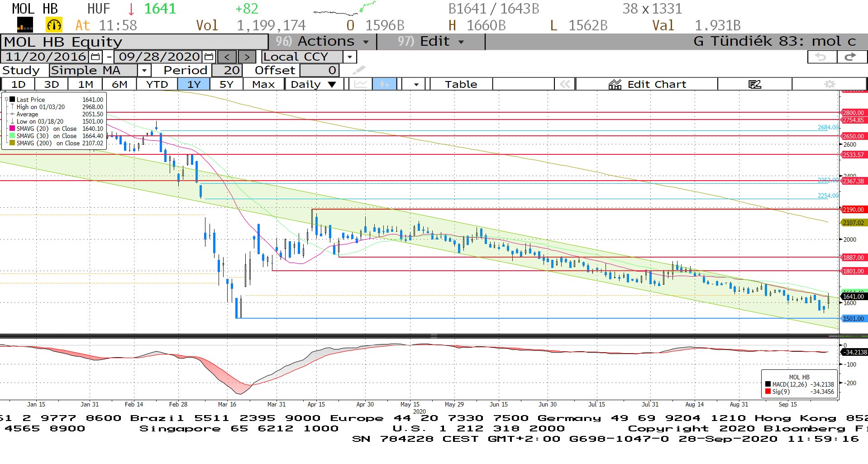Shift date range forward with right arrow
Screen dimensions: 868x464
click(x=247, y=57)
